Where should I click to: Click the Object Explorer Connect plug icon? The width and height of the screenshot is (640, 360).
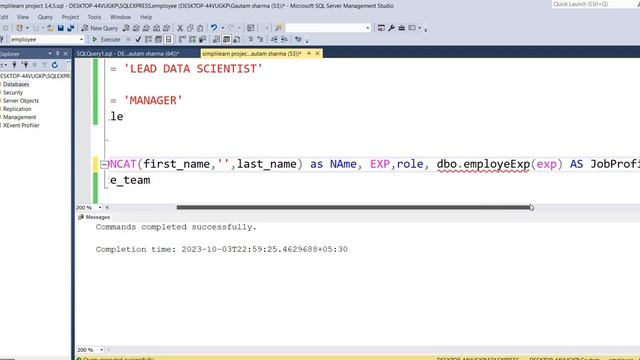15,65
